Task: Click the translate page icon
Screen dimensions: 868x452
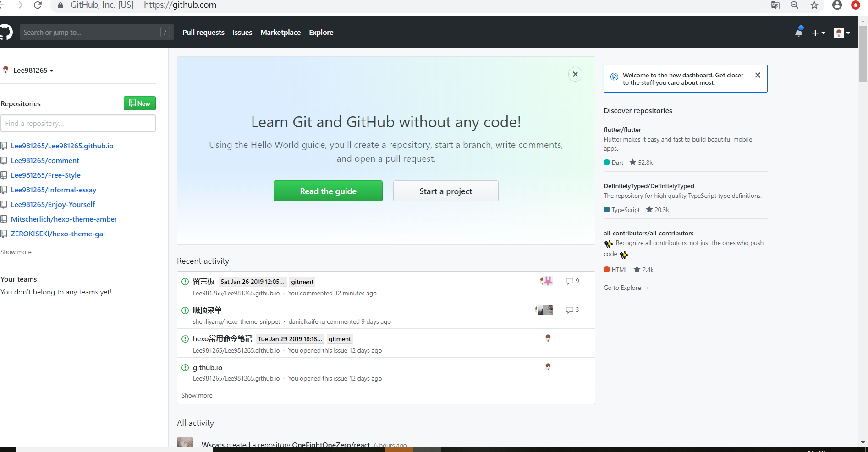Action: 775,5
